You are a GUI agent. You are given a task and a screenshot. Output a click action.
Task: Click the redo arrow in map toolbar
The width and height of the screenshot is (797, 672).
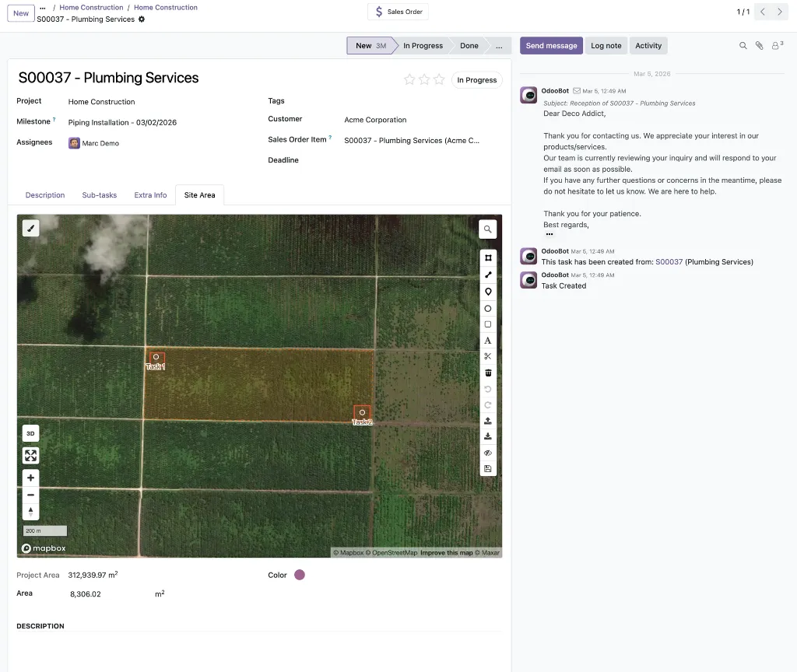coord(488,404)
